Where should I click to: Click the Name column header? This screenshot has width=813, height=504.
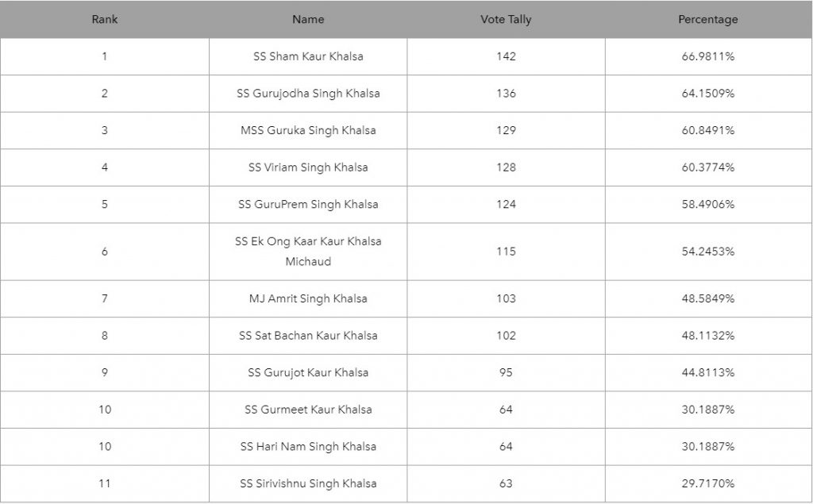tap(308, 19)
